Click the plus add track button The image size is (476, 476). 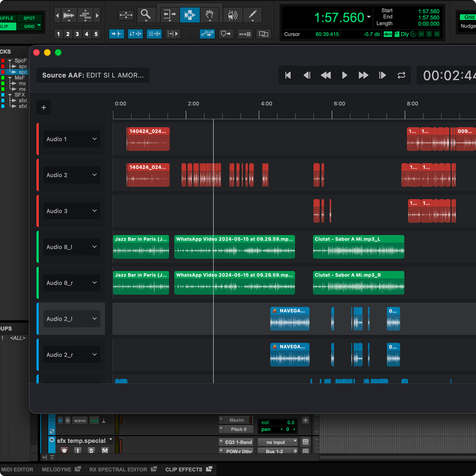tap(44, 108)
